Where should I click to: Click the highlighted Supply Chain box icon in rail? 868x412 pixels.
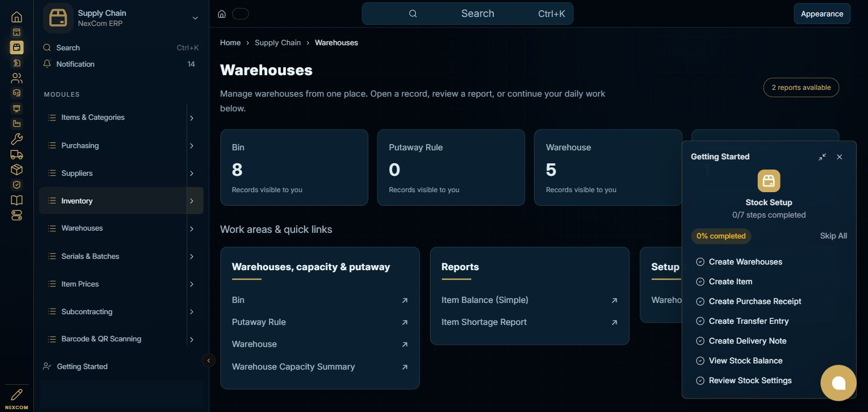click(17, 47)
